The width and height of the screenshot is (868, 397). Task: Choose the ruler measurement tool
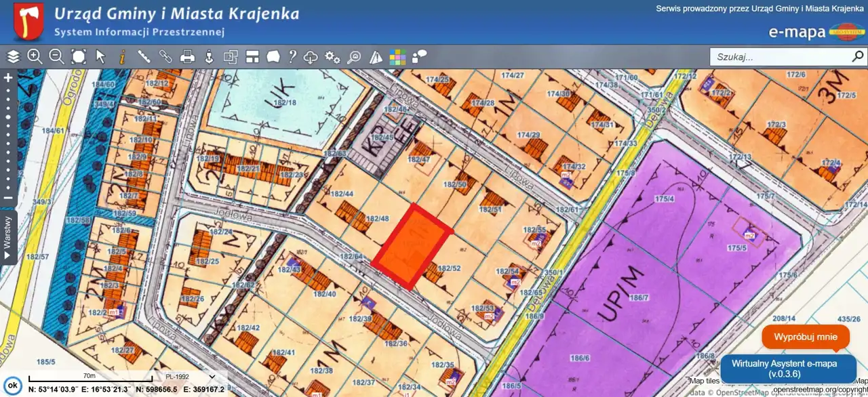pos(144,57)
